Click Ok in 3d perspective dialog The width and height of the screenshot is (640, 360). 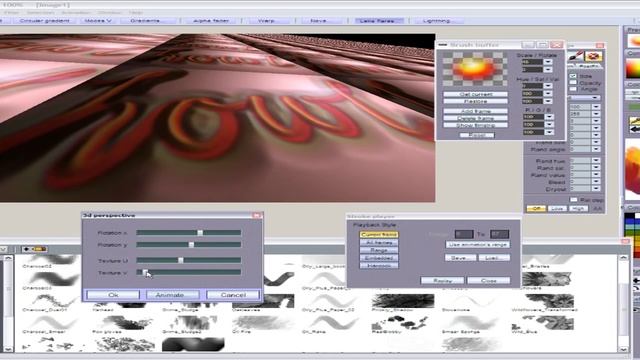coord(113,295)
